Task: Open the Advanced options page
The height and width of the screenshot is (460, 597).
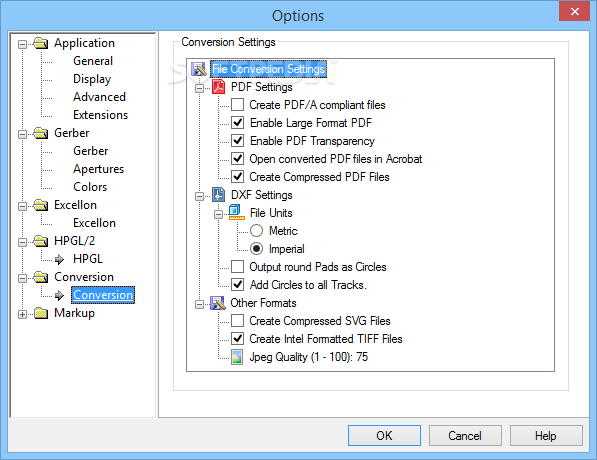Action: 99,97
